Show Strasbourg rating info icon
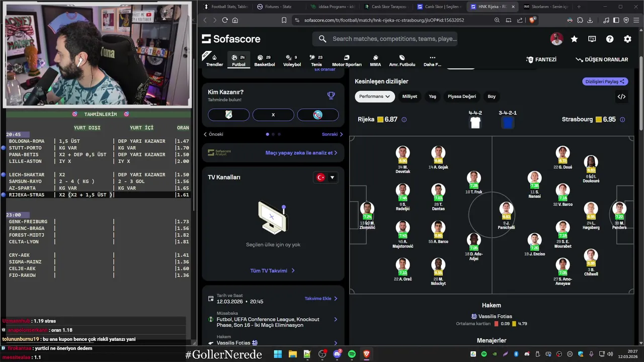644x362 pixels. (x=622, y=120)
